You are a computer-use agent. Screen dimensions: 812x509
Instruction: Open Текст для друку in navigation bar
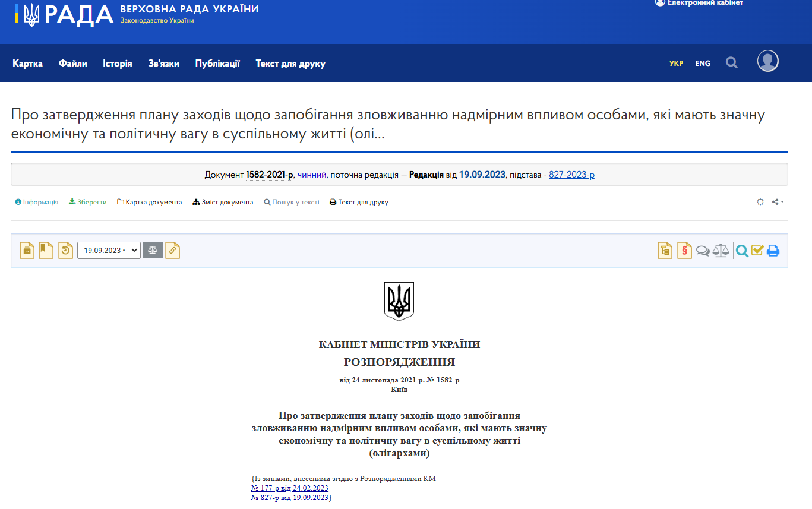[290, 64]
